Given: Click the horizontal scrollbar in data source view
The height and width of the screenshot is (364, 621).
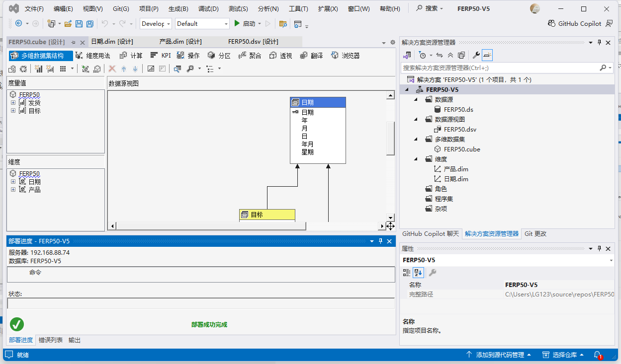Looking at the screenshot, I should 211,226.
